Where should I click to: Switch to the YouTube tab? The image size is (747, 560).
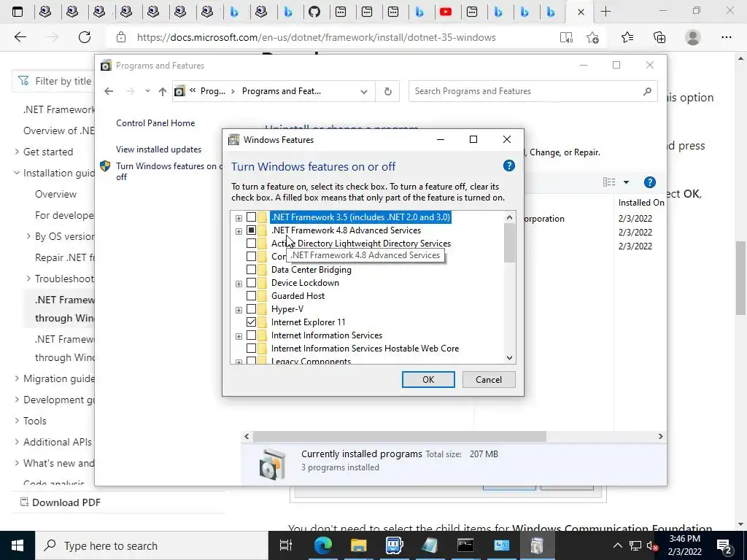pos(446,12)
